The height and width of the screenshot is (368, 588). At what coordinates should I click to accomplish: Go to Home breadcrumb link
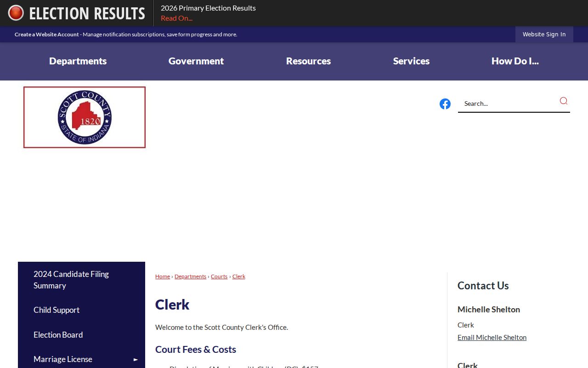pos(163,276)
